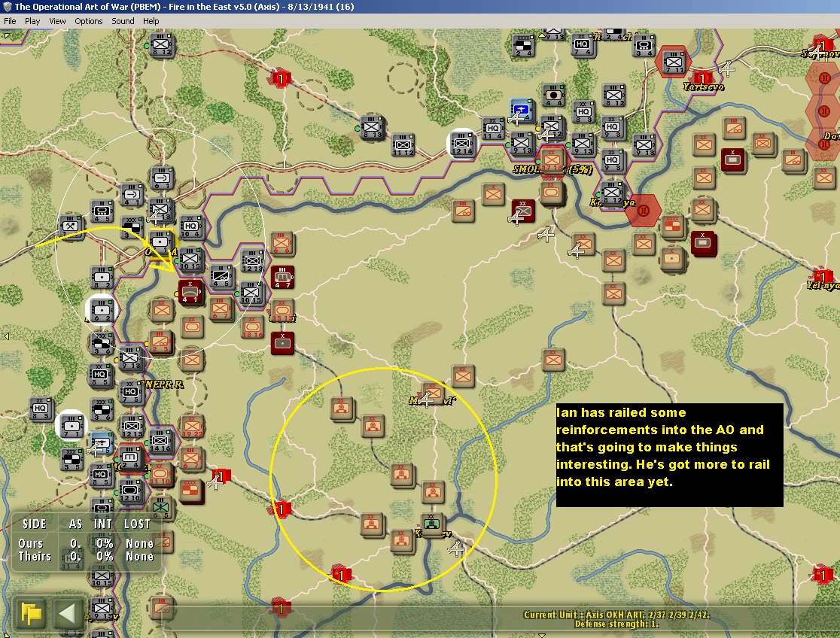840x638 pixels.
Task: Click the Yel'nya town label
Action: [x=823, y=286]
